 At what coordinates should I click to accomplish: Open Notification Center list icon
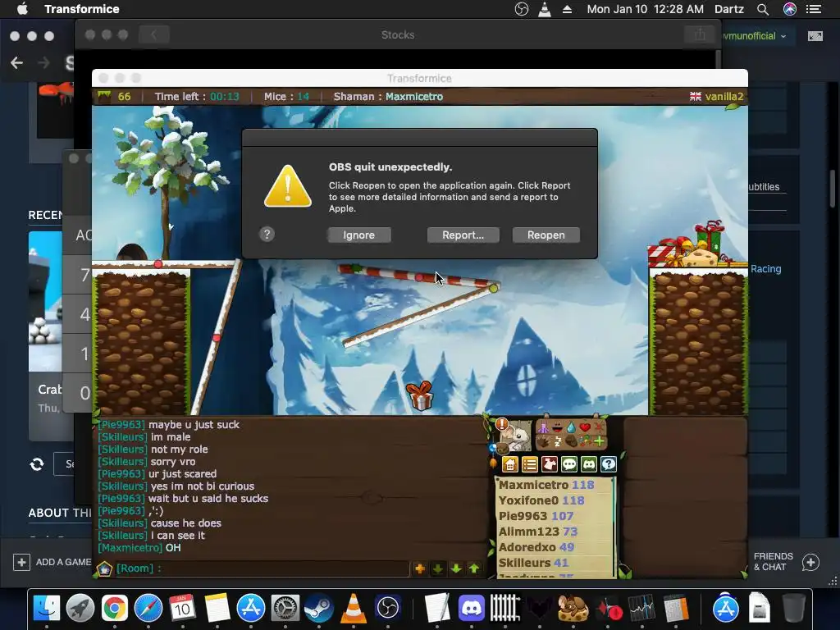(814, 9)
